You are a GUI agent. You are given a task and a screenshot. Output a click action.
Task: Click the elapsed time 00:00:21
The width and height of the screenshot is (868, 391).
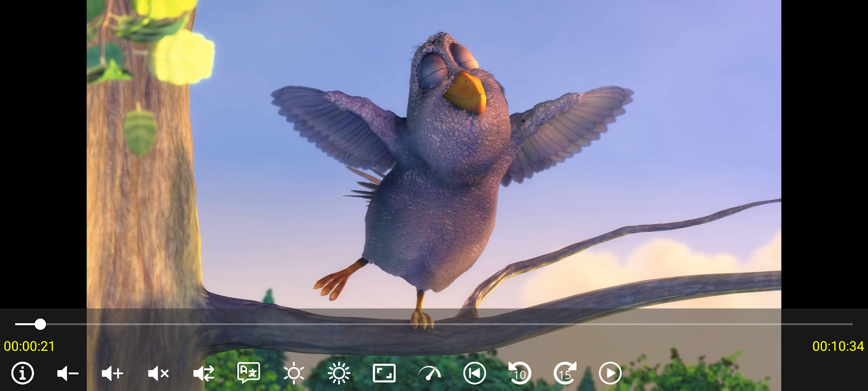pyautogui.click(x=29, y=347)
